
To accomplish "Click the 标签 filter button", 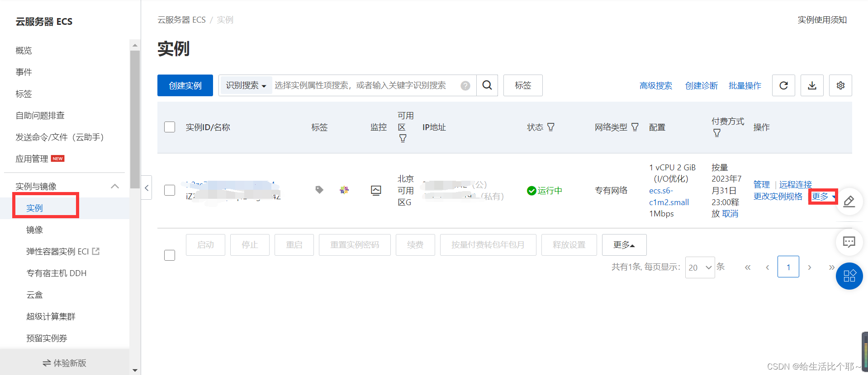I will coord(523,85).
